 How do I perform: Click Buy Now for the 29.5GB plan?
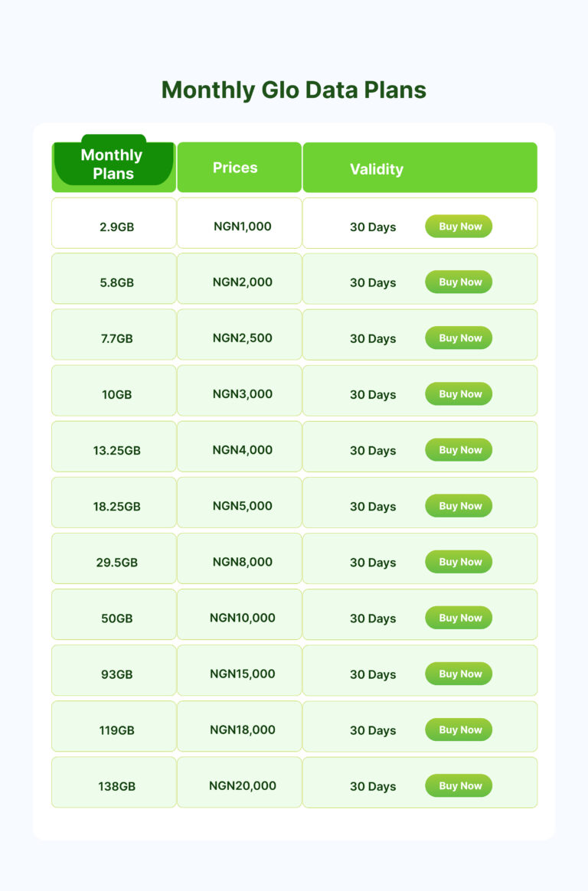coord(459,561)
